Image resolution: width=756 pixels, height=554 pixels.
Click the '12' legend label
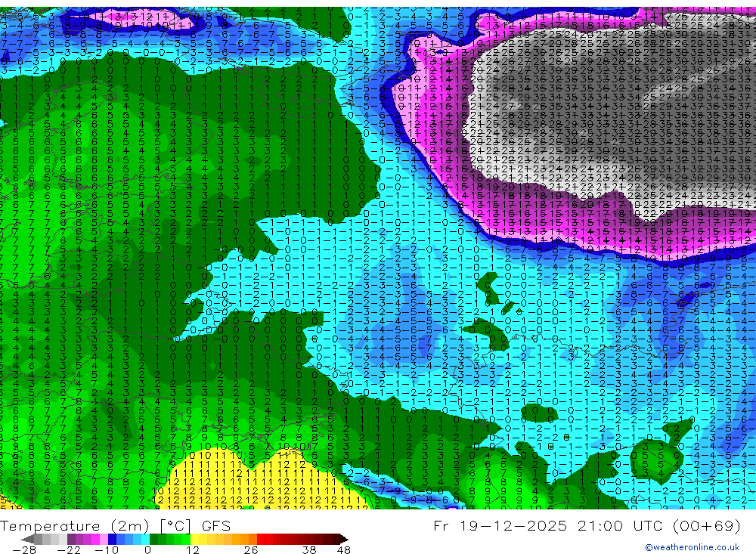point(192,549)
